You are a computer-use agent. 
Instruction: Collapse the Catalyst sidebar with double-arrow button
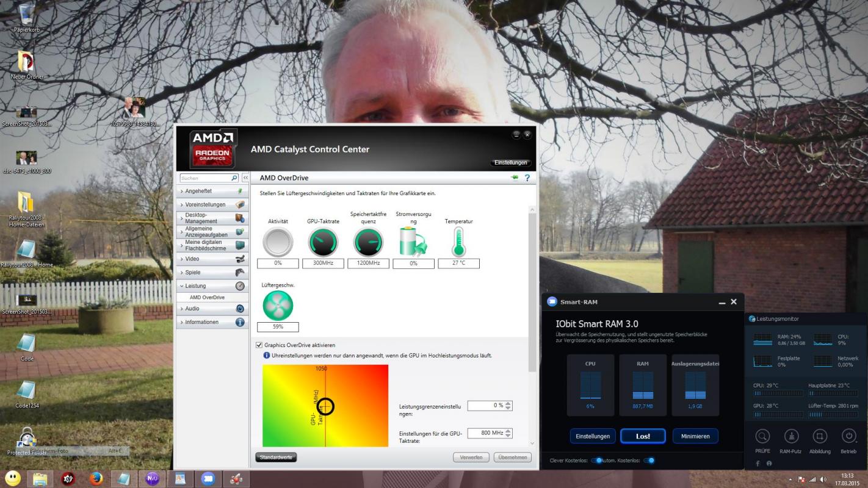245,178
